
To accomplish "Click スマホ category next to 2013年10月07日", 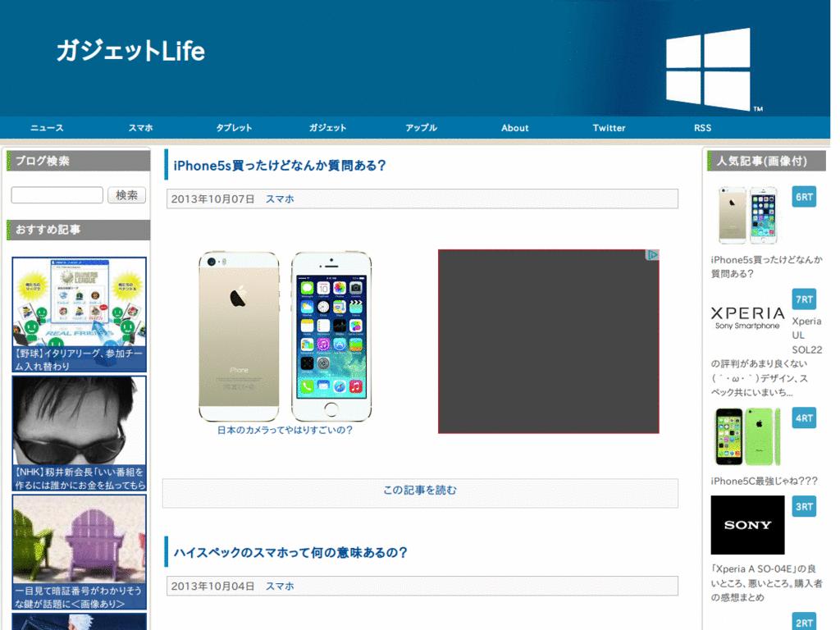I will pyautogui.click(x=281, y=199).
